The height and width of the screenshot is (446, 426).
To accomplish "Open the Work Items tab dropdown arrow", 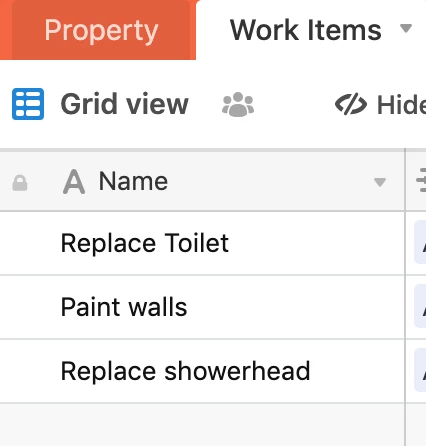I will (x=406, y=29).
